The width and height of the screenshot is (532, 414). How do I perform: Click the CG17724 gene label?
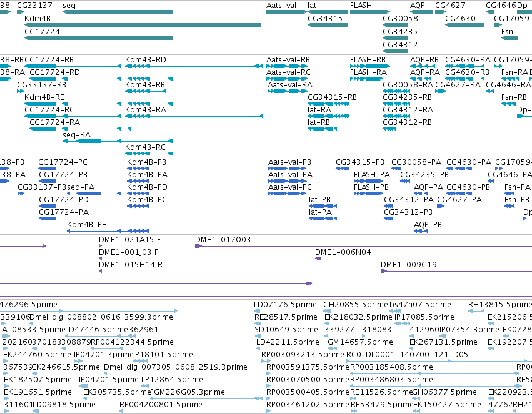pos(42,31)
